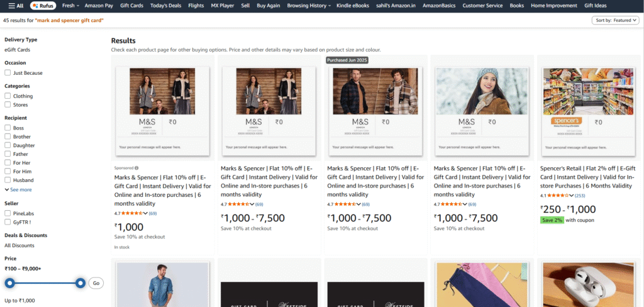Open the Fresh dropdown menu

(70, 6)
